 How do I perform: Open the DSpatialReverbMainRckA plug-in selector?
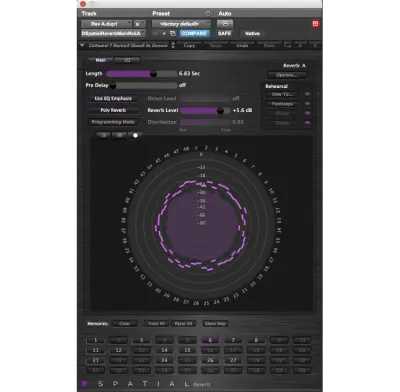[x=113, y=33]
